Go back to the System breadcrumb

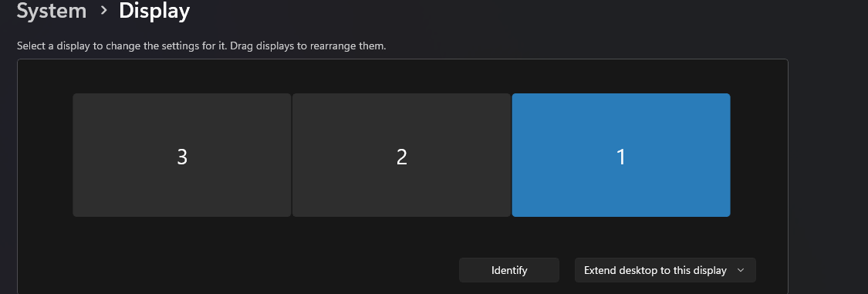52,11
